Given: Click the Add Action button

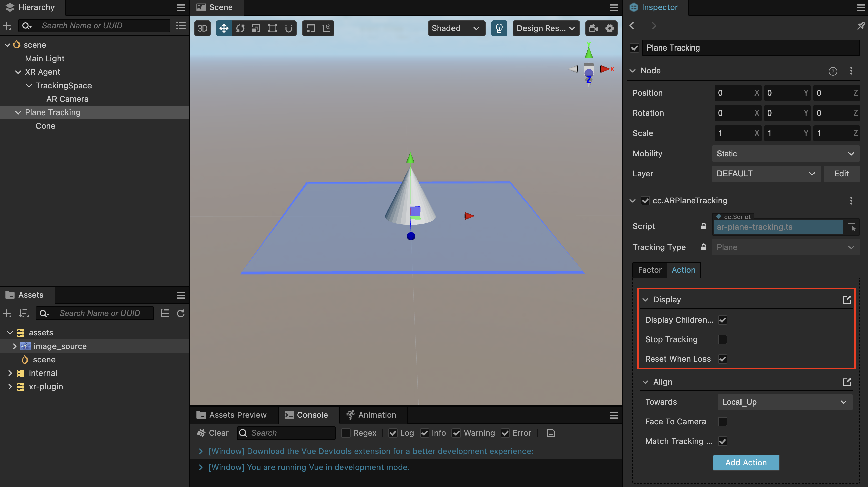Looking at the screenshot, I should [x=746, y=462].
